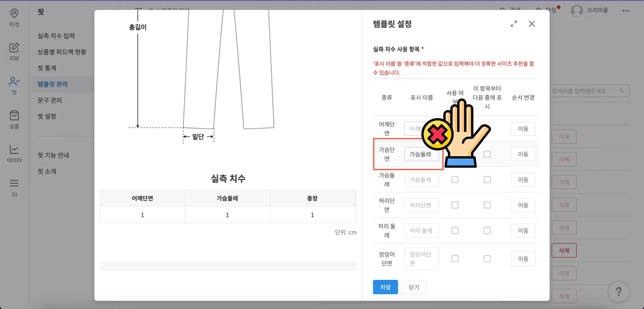
Task: Open 핏 기능 안내 link
Action: [x=53, y=155]
